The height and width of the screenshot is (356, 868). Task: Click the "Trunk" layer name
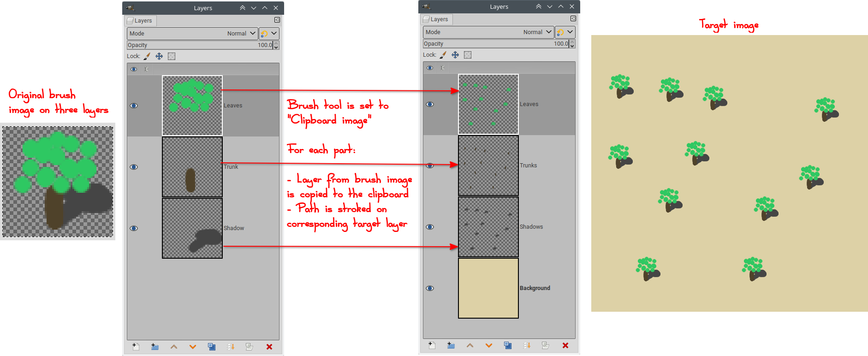(x=231, y=167)
